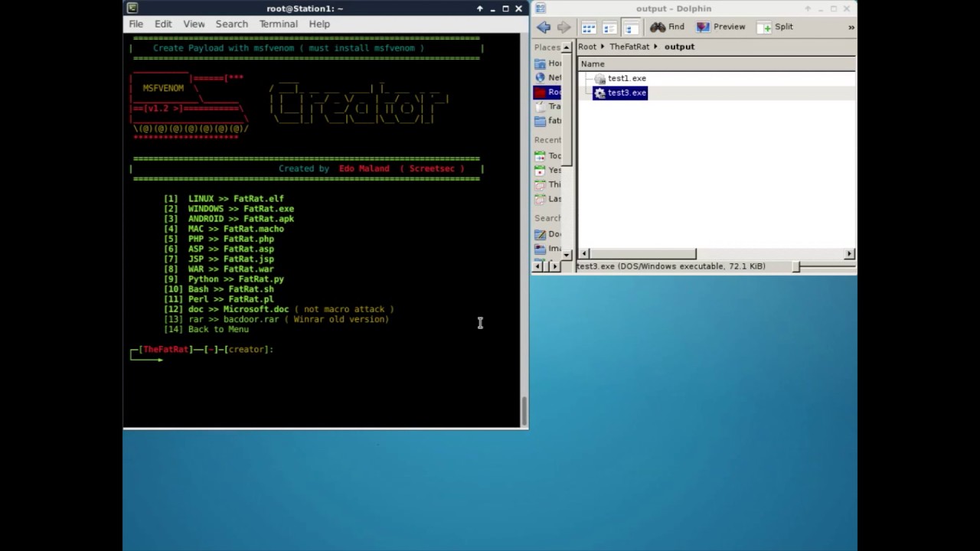This screenshot has height=551, width=980.
Task: Switch Dolphin to Icons view mode
Action: [x=589, y=28]
